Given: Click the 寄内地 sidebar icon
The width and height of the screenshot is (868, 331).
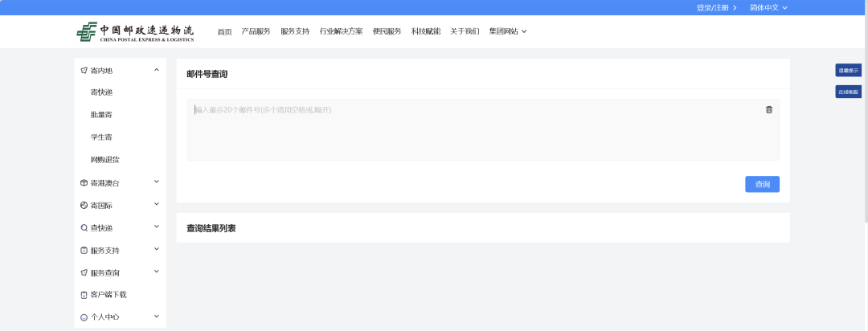Looking at the screenshot, I should coord(84,70).
